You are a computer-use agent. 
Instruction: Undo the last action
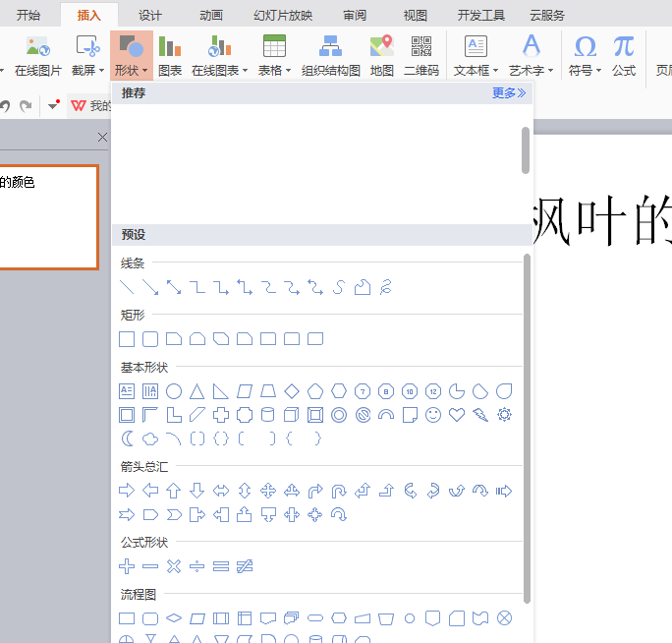pyautogui.click(x=5, y=105)
